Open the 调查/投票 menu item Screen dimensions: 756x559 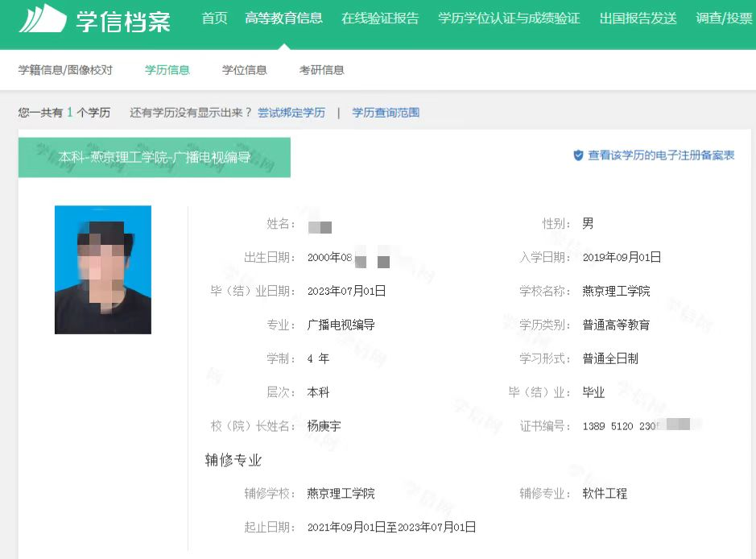coord(724,19)
